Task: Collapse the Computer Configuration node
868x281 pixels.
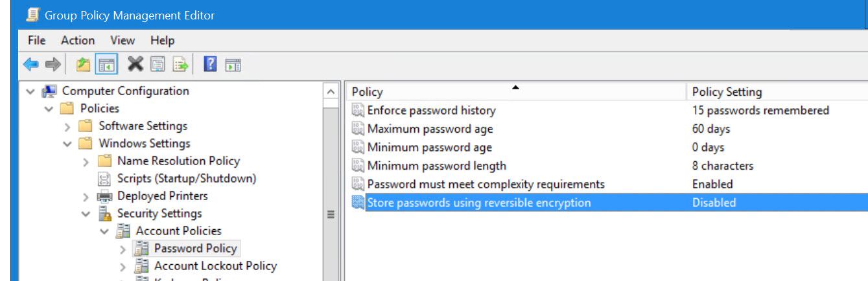Action: 30,91
